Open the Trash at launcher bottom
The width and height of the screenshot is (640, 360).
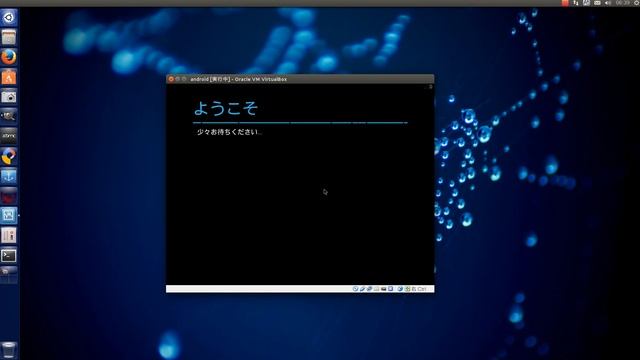9,350
